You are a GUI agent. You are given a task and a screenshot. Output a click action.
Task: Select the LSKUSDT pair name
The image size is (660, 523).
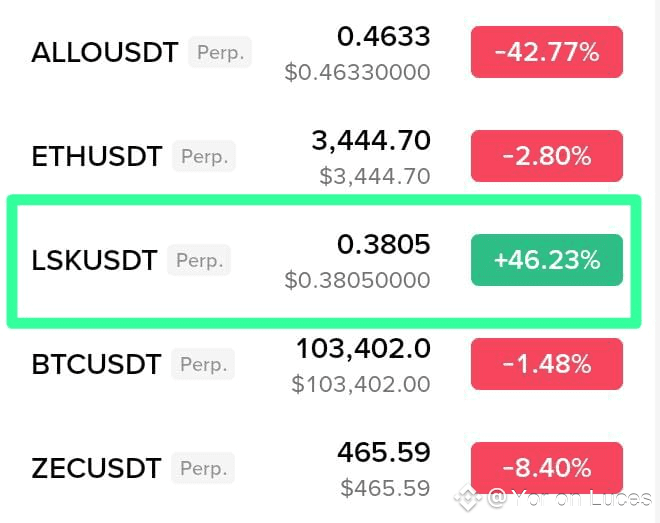click(94, 261)
